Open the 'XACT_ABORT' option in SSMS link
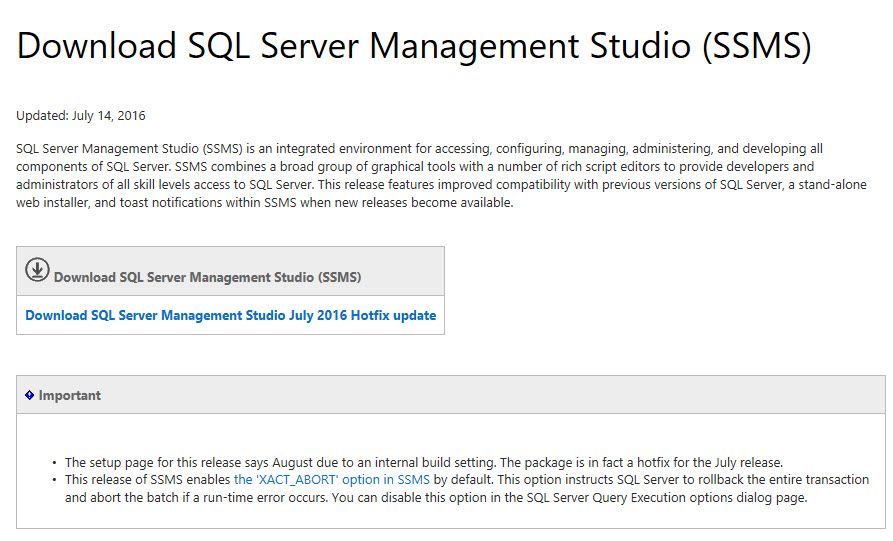This screenshot has width=893, height=541. 331,479
